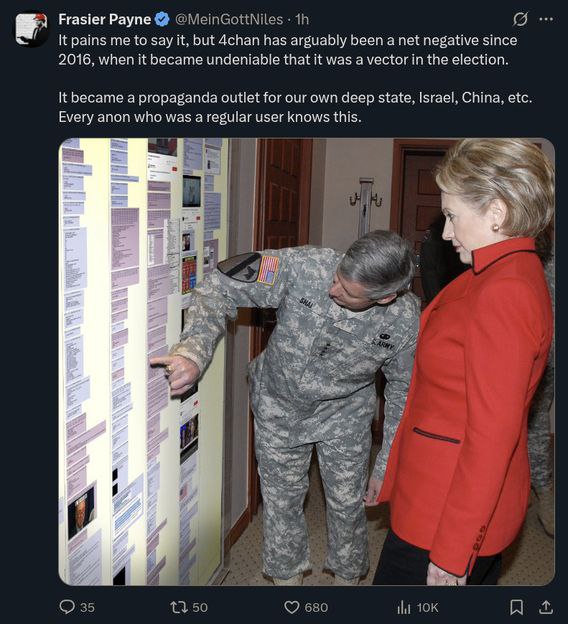Click the 35 replies count
This screenshot has width=568, height=624.
point(87,607)
